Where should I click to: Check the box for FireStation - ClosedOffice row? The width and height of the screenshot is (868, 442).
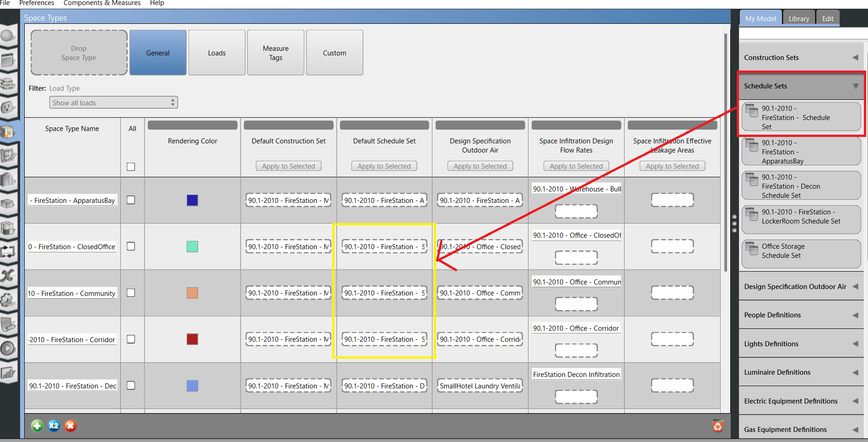click(x=131, y=246)
